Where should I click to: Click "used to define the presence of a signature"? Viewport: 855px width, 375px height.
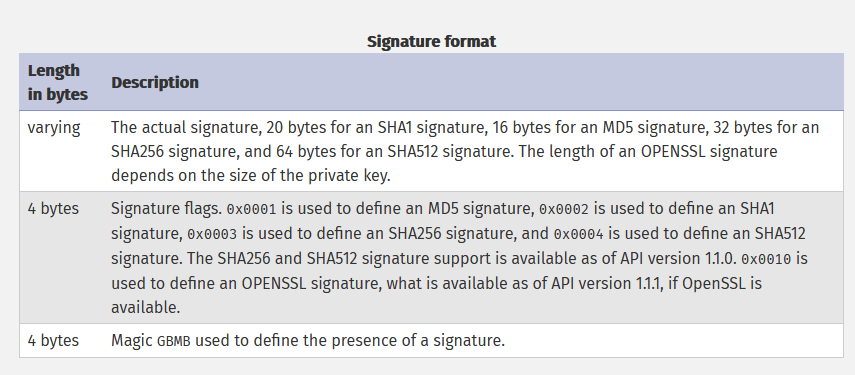pyautogui.click(x=350, y=341)
